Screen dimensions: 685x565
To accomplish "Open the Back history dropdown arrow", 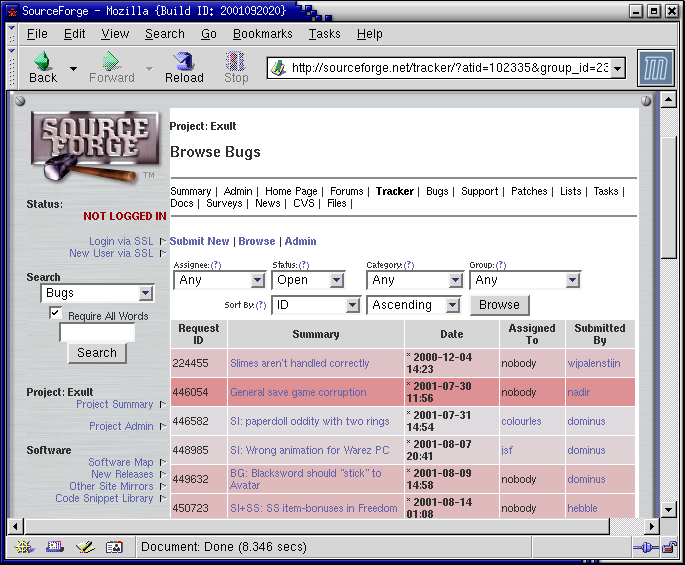I will point(73,69).
